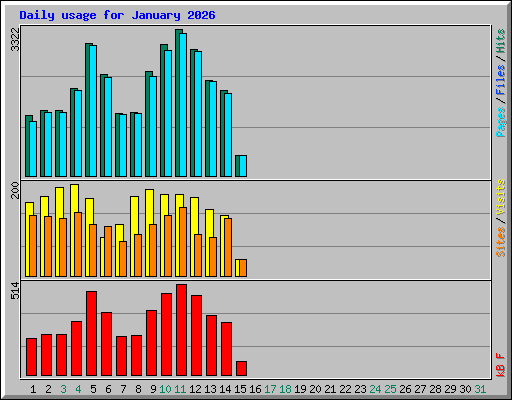Viewport: 512px width, 400px height.
Task: Click green weekend day 10 label
Action: [165, 389]
